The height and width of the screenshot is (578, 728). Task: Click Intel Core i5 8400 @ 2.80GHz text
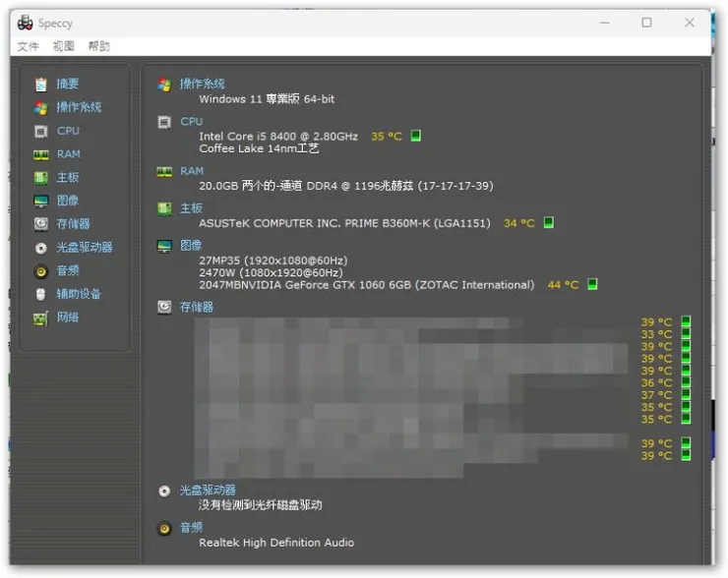[x=278, y=137]
